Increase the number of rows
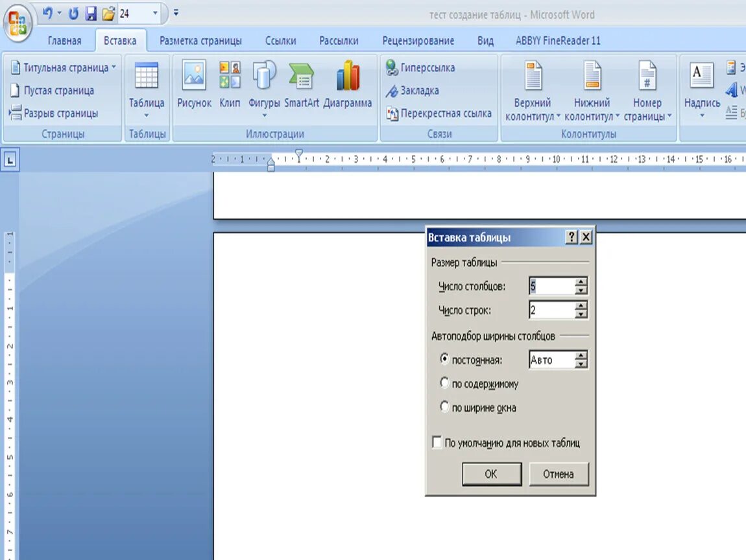This screenshot has width=746, height=560. coord(581,305)
